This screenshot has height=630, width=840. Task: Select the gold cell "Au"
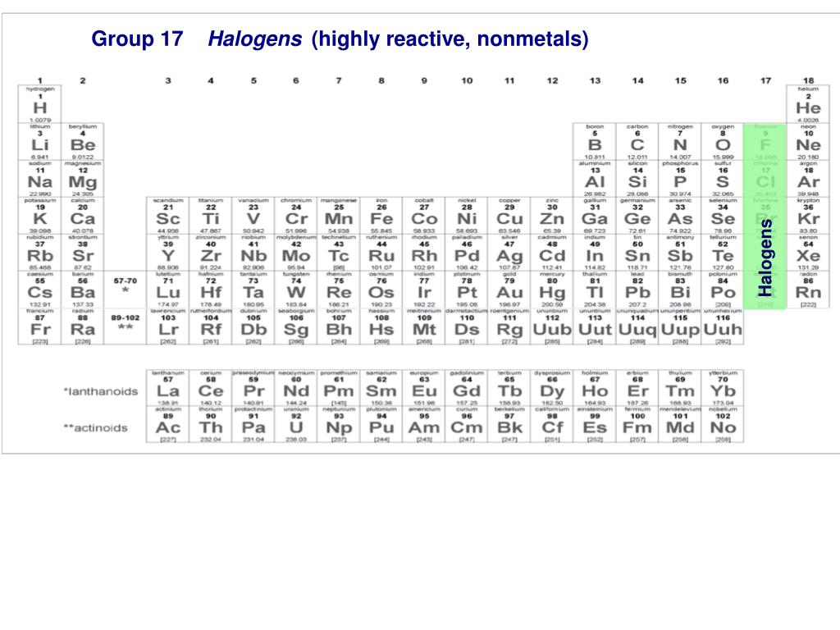point(509,290)
